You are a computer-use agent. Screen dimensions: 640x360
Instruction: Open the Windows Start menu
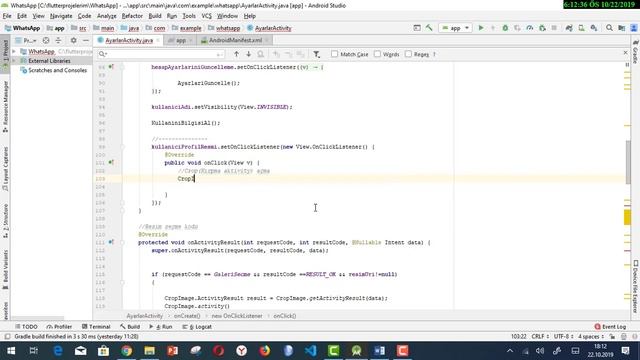[x=11, y=351]
